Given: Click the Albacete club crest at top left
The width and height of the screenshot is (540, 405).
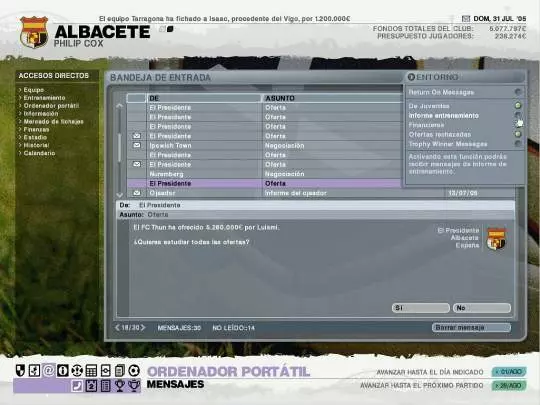Looking at the screenshot, I should pos(34,32).
